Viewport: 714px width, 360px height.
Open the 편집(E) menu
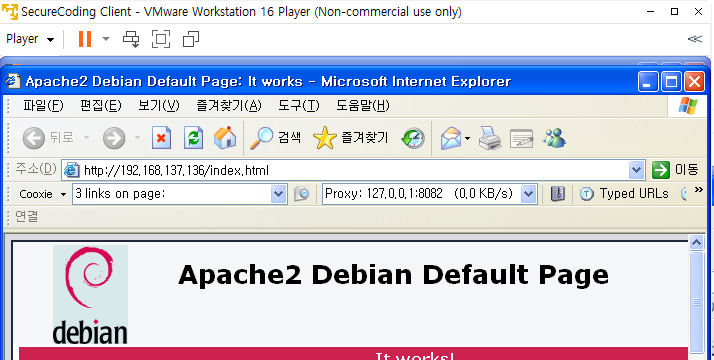pyautogui.click(x=101, y=106)
